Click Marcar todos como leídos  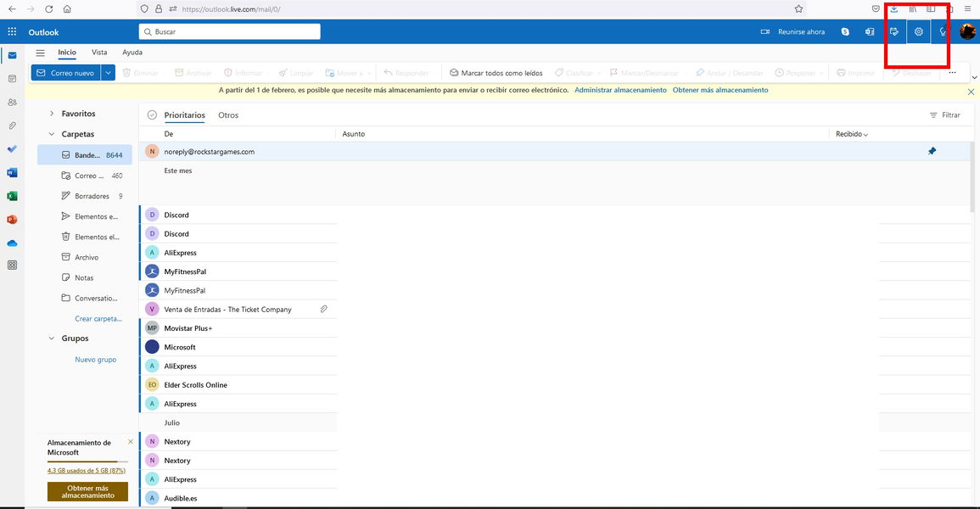click(496, 72)
